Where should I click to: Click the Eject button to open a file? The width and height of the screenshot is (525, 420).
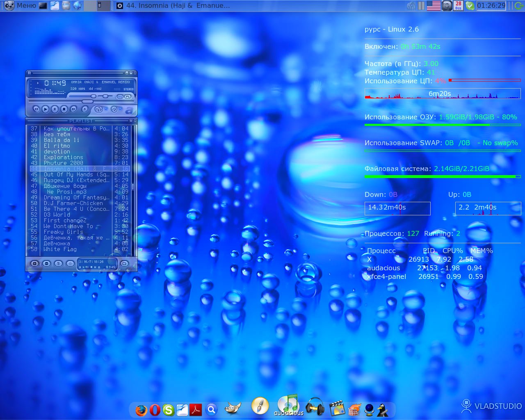(85, 109)
